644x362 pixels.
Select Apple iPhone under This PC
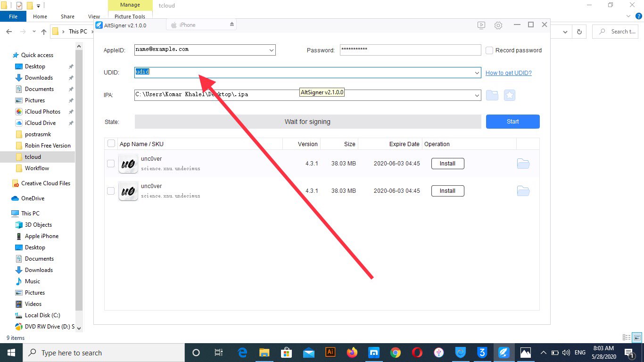(41, 236)
